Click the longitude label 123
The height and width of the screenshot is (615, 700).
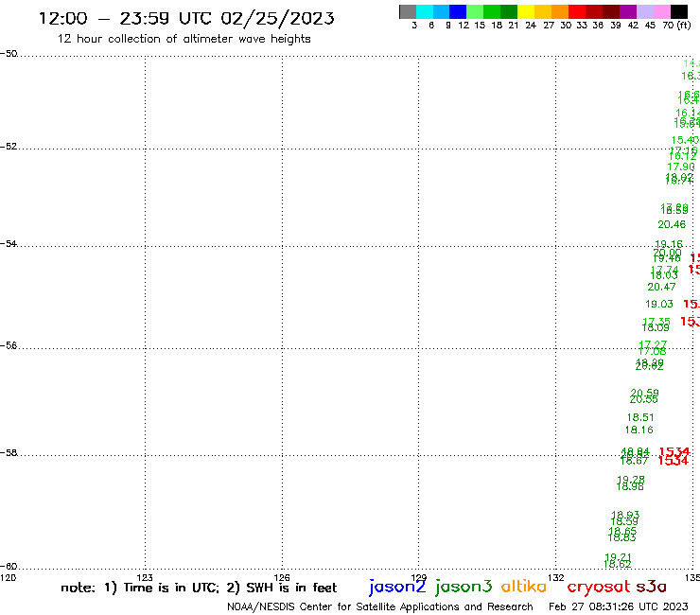coord(145,577)
